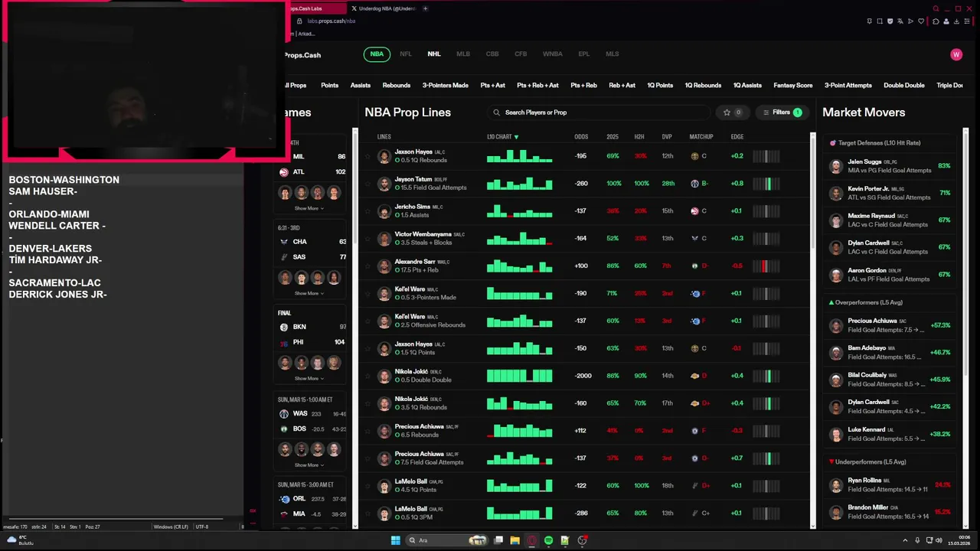Favorite the Nikola Jokić Double Double prop
The width and height of the screenshot is (980, 551).
click(367, 377)
